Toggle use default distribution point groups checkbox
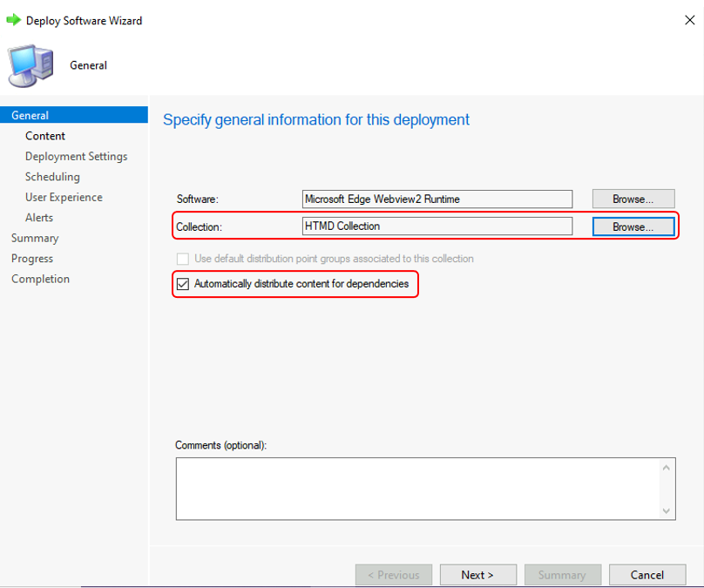The width and height of the screenshot is (704, 588). click(183, 259)
